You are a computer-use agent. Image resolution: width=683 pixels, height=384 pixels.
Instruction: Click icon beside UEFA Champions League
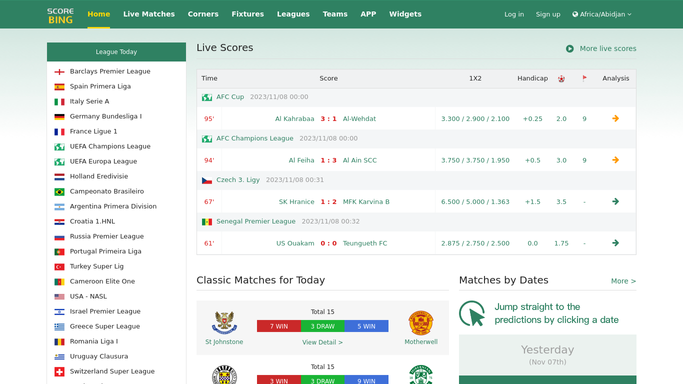click(x=59, y=147)
